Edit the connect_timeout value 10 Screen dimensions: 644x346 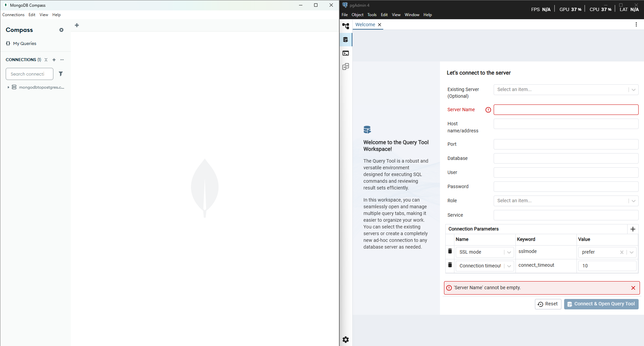click(x=607, y=266)
